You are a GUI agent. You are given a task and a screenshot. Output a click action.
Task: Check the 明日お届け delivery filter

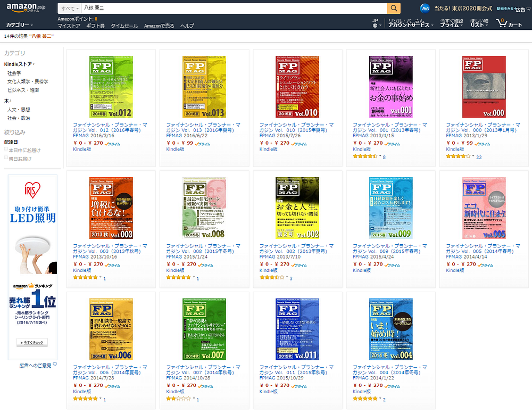point(6,158)
